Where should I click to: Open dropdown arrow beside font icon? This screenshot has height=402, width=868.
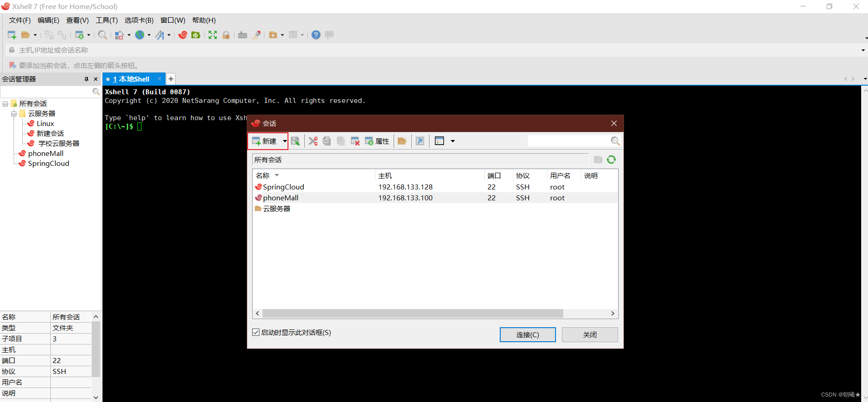pos(169,35)
